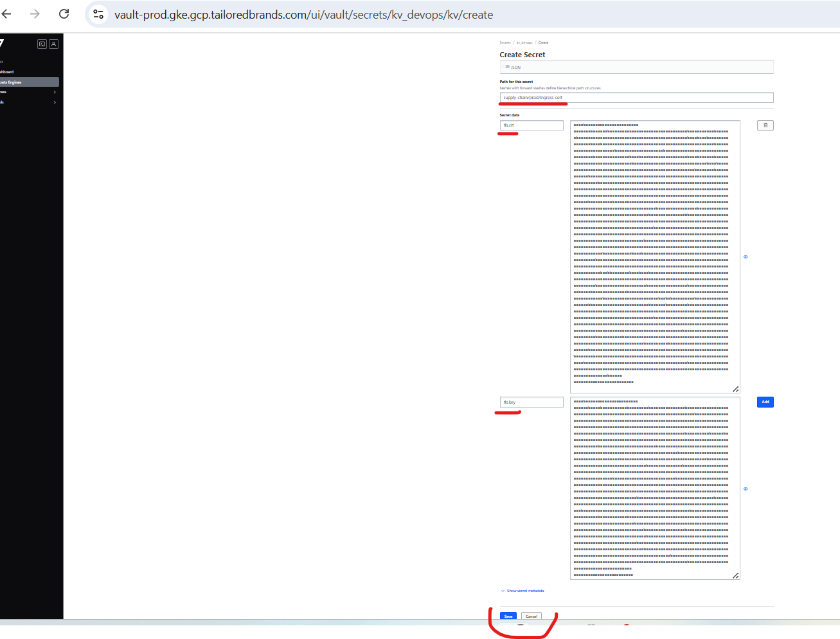This screenshot has width=840, height=639.
Task: Click the Vault logo in the top-left
Action: [x=4, y=42]
